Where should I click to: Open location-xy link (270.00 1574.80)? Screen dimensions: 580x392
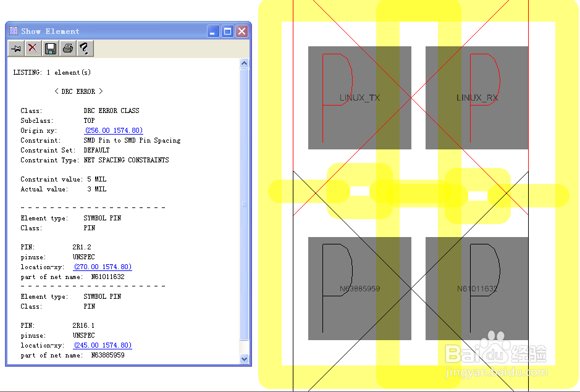click(103, 267)
